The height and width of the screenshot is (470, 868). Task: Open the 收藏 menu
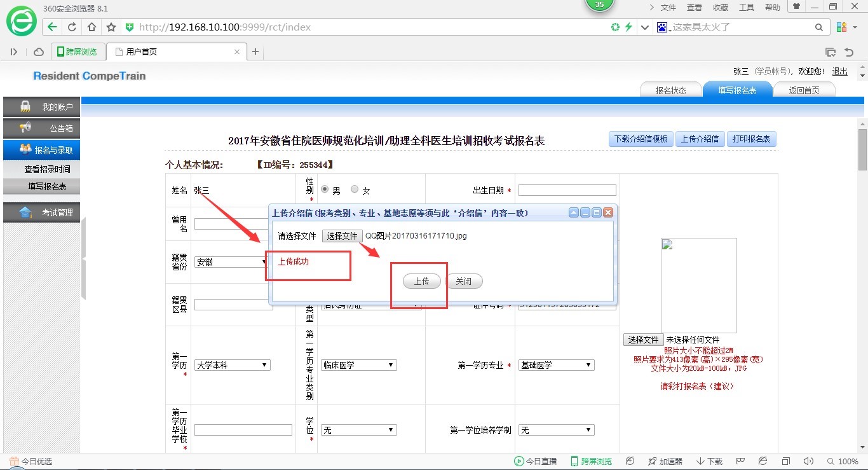pos(721,8)
